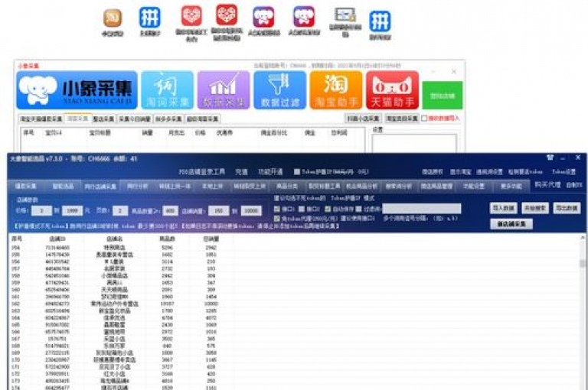Click the maximum price field showing 1999

(72, 211)
